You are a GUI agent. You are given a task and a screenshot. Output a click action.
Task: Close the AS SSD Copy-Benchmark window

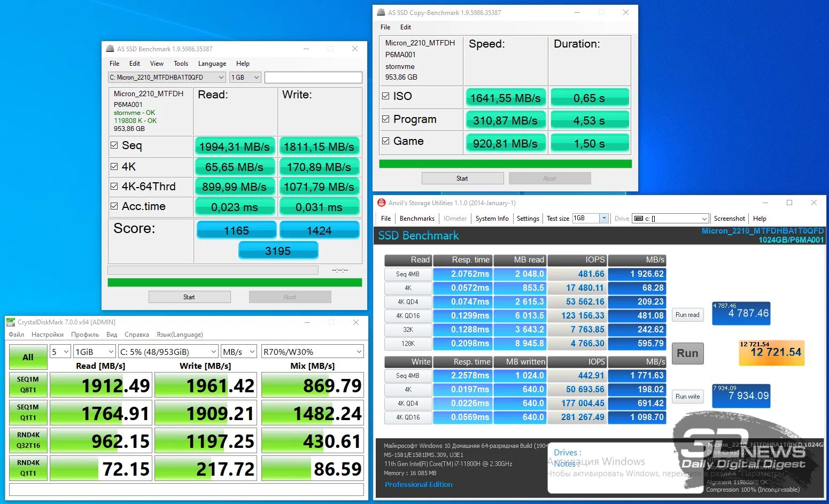click(x=625, y=12)
